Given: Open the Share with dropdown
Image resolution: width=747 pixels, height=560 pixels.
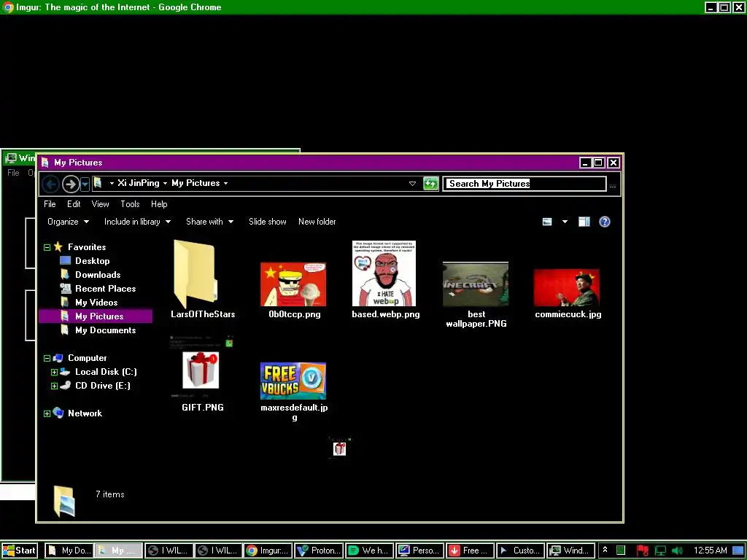Looking at the screenshot, I should [x=209, y=222].
